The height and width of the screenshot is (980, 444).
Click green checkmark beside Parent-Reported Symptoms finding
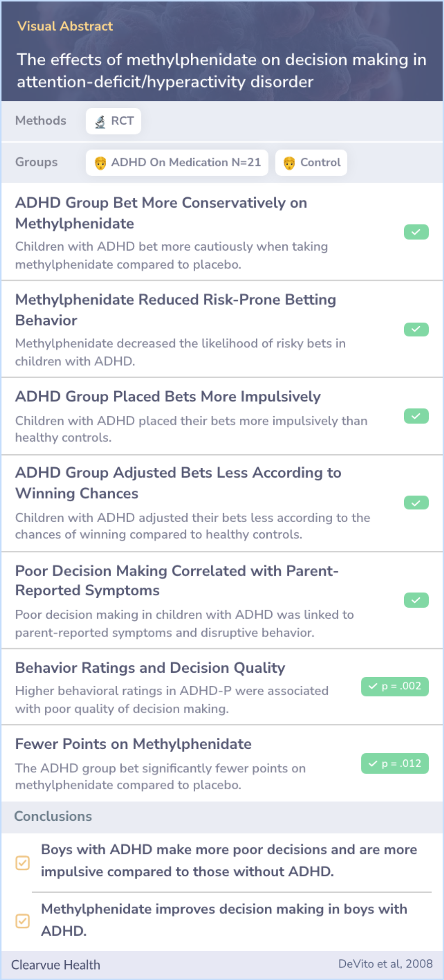tap(416, 600)
